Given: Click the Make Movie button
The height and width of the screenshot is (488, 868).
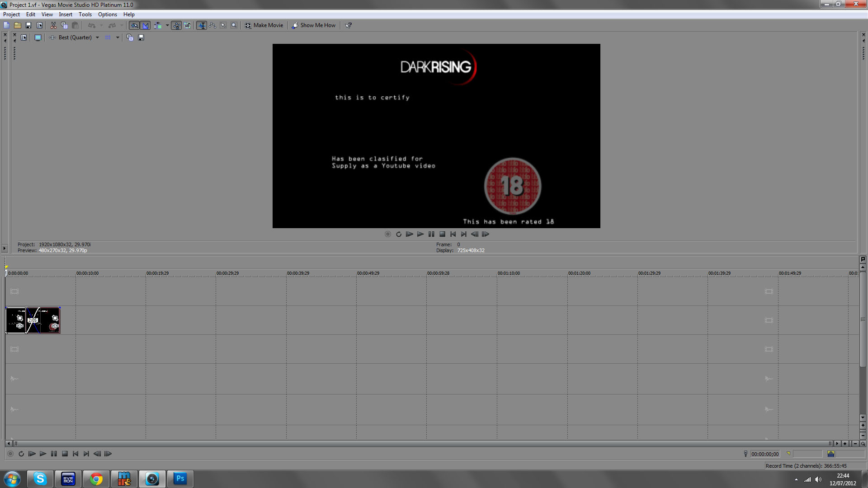Looking at the screenshot, I should click(264, 25).
